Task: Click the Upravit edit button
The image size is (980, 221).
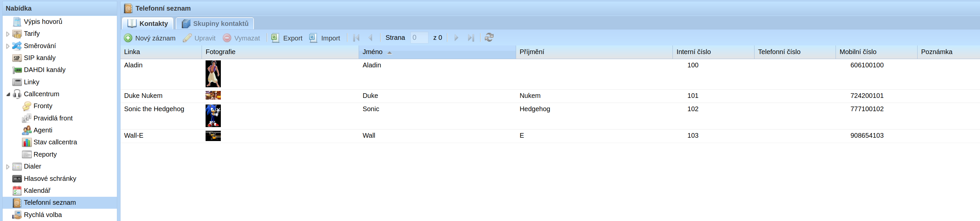Action: (199, 38)
